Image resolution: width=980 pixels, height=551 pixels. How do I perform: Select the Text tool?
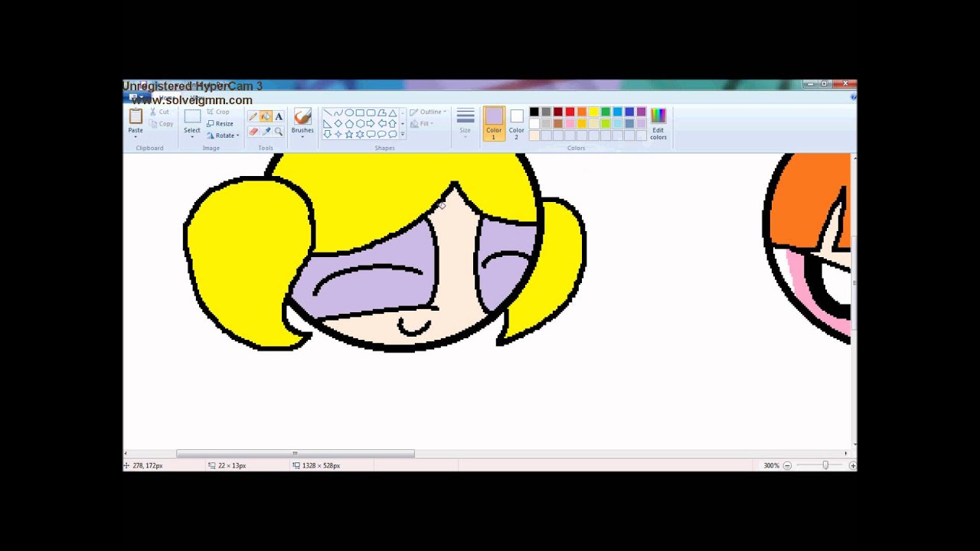[279, 117]
